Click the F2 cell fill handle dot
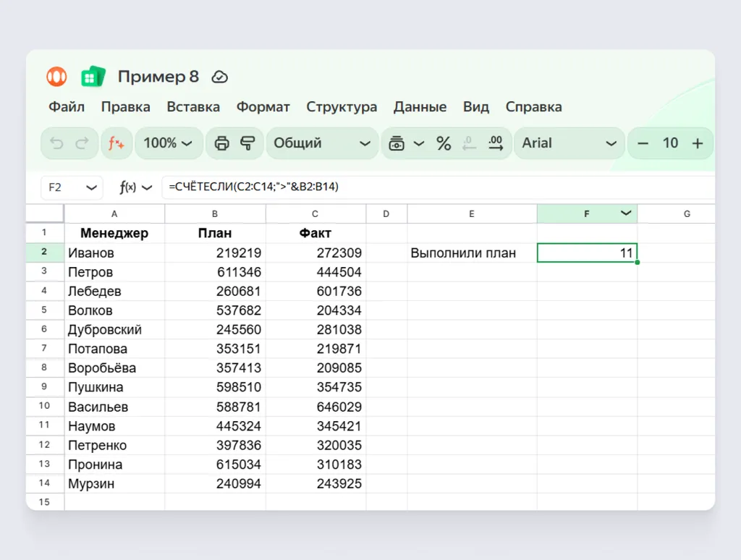The width and height of the screenshot is (741, 560). pyautogui.click(x=637, y=262)
